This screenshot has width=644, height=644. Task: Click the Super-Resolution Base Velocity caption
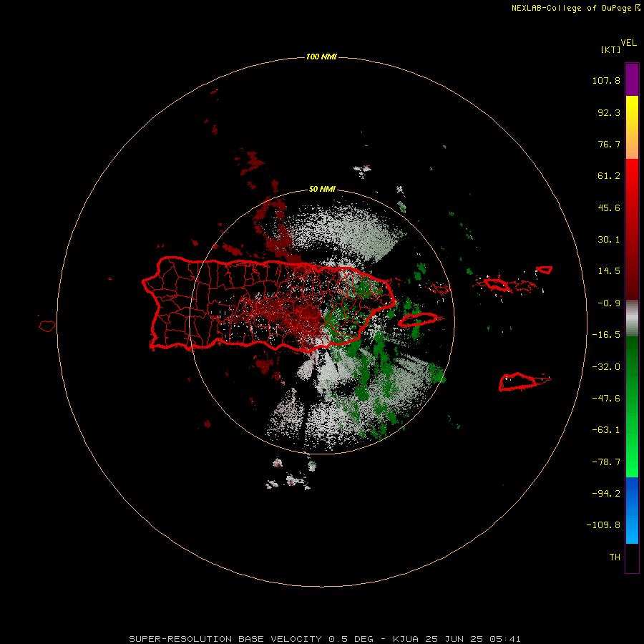[324, 639]
